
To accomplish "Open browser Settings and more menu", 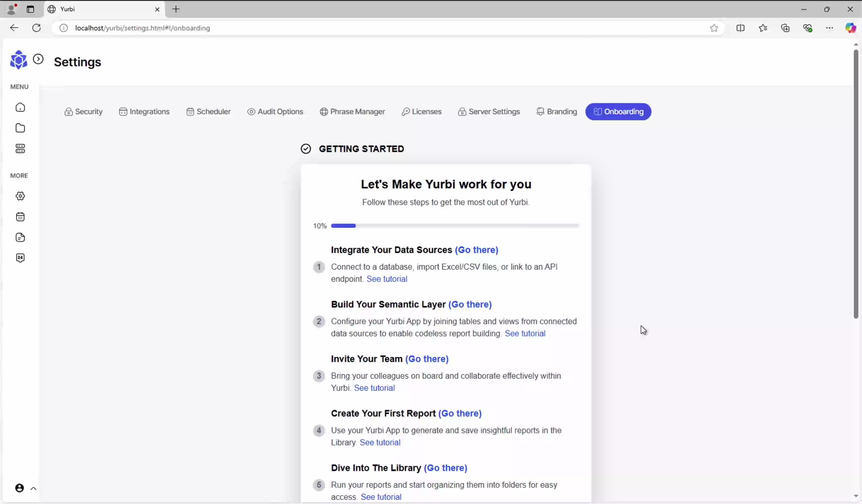I will [x=829, y=28].
